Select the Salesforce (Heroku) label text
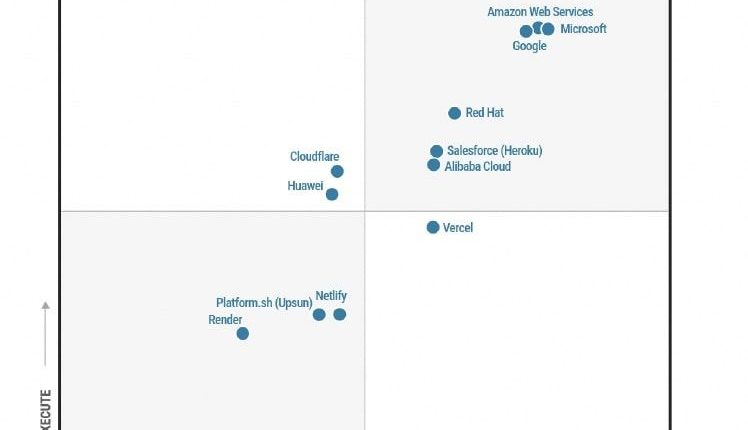This screenshot has width=748, height=430. pos(494,151)
